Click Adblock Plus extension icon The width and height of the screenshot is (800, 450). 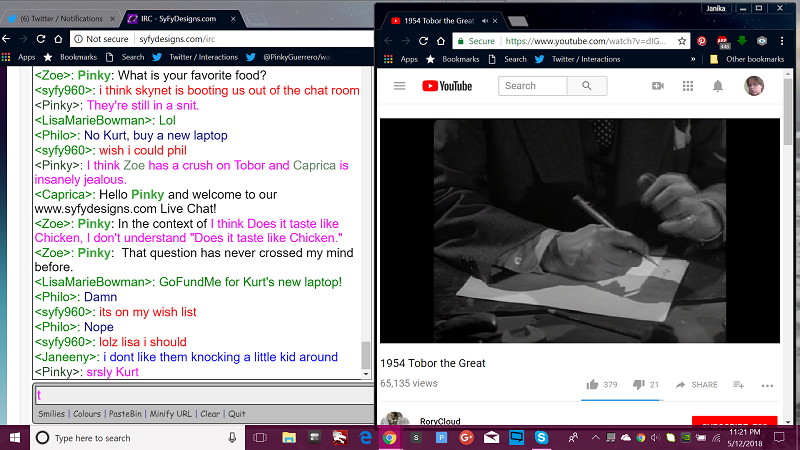click(722, 41)
